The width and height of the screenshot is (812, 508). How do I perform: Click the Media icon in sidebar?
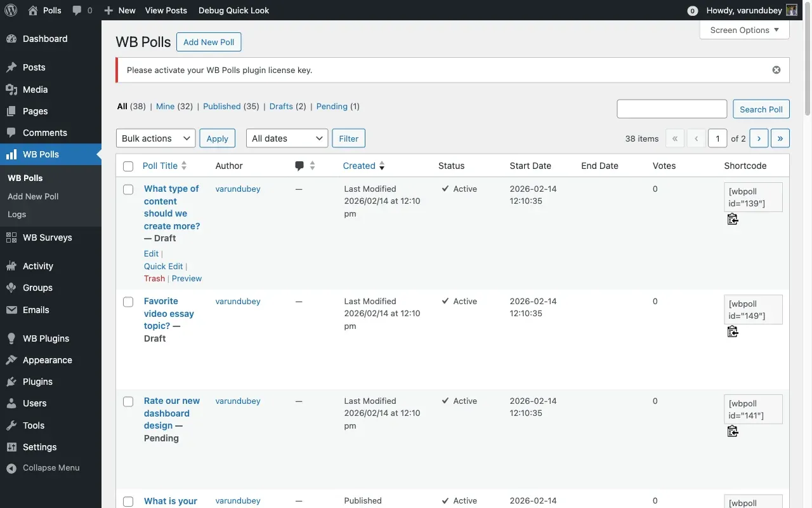pyautogui.click(x=11, y=90)
